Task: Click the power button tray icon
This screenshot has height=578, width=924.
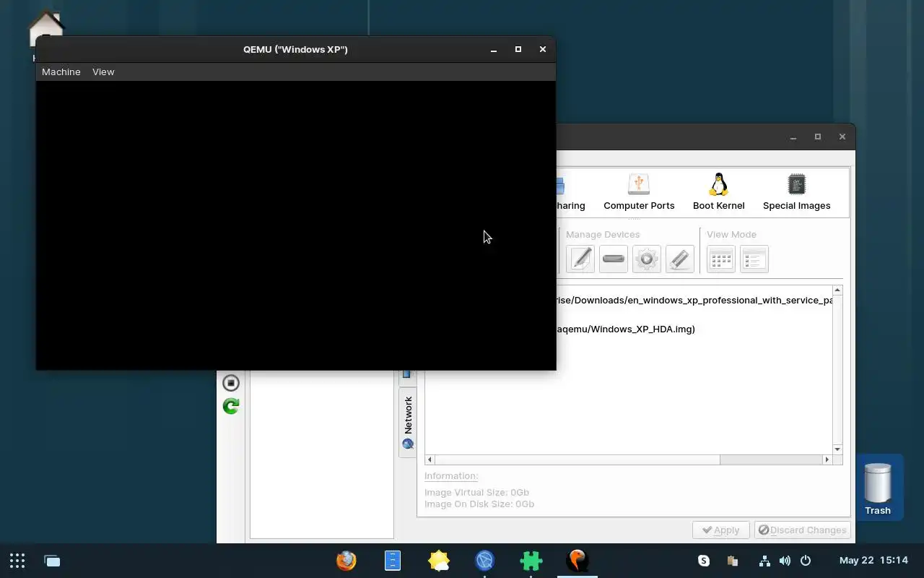Action: tap(806, 561)
